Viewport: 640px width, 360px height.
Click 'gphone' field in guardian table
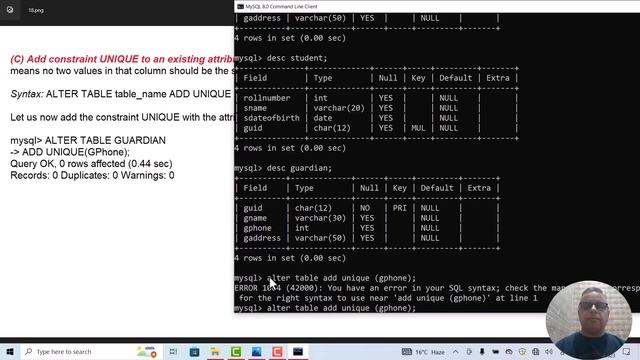257,228
